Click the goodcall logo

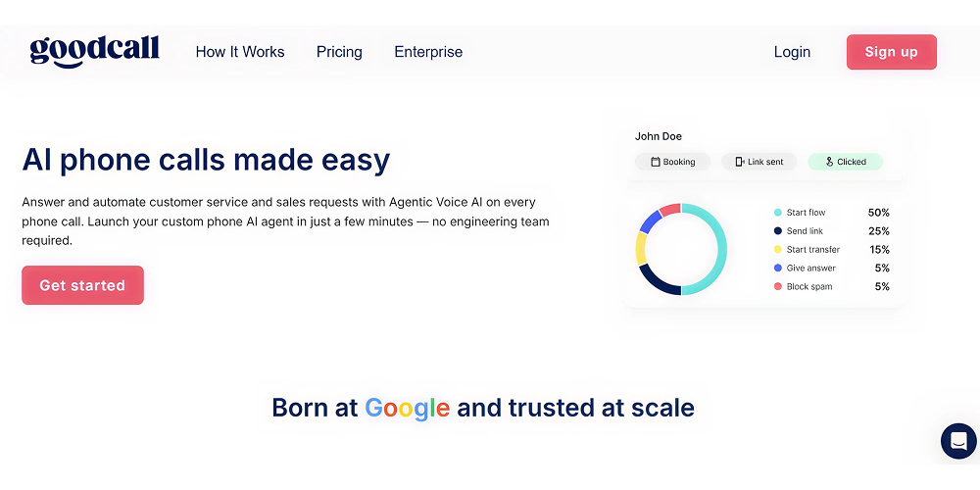pos(94,51)
